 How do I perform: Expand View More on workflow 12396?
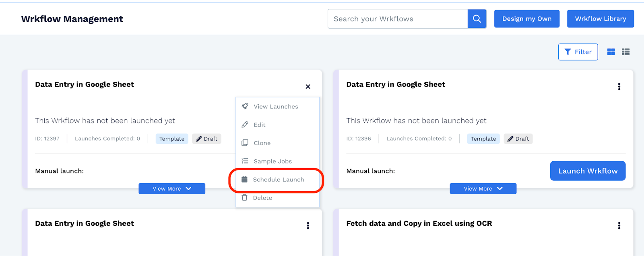click(x=483, y=189)
